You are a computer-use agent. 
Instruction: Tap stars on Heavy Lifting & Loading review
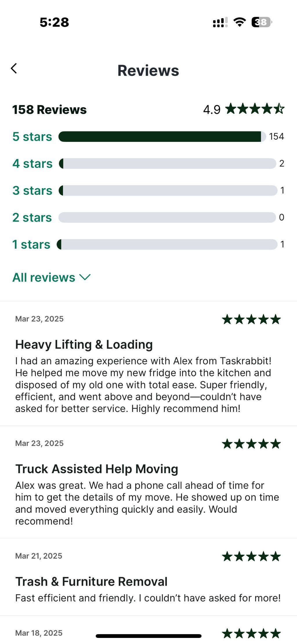click(x=251, y=319)
